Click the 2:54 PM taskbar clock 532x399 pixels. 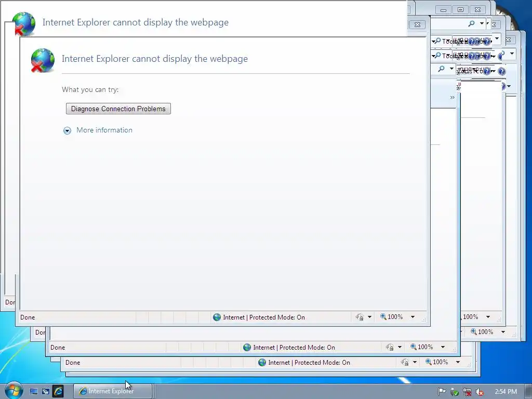click(506, 392)
